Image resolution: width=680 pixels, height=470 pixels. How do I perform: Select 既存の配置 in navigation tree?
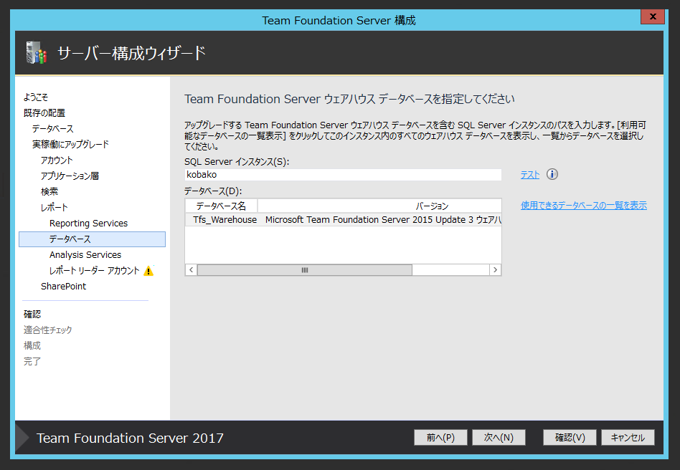pos(44,113)
